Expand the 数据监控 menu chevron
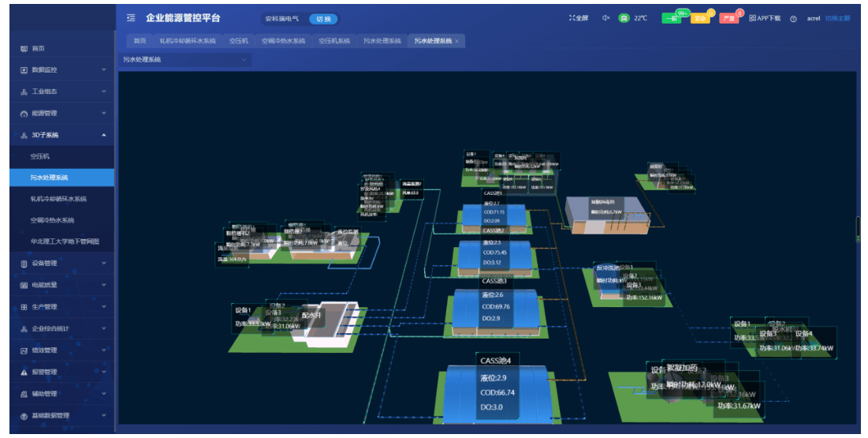868x438 pixels. click(x=104, y=70)
